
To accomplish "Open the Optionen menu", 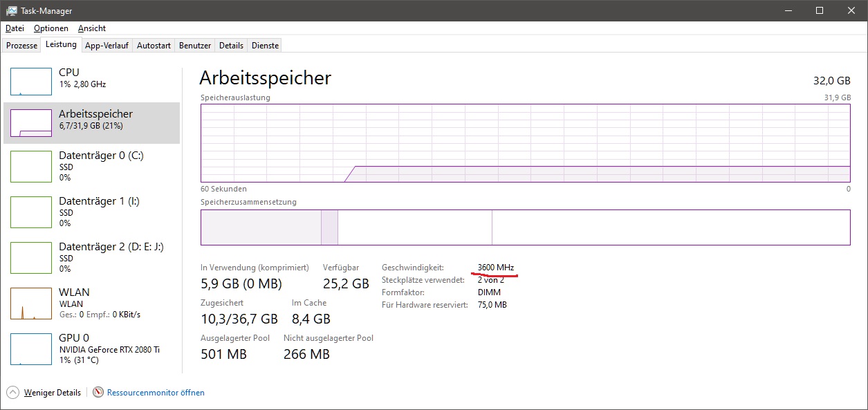I will point(51,28).
